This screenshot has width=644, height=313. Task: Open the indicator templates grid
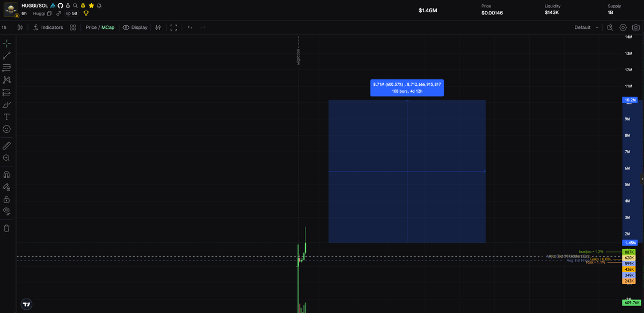click(72, 27)
